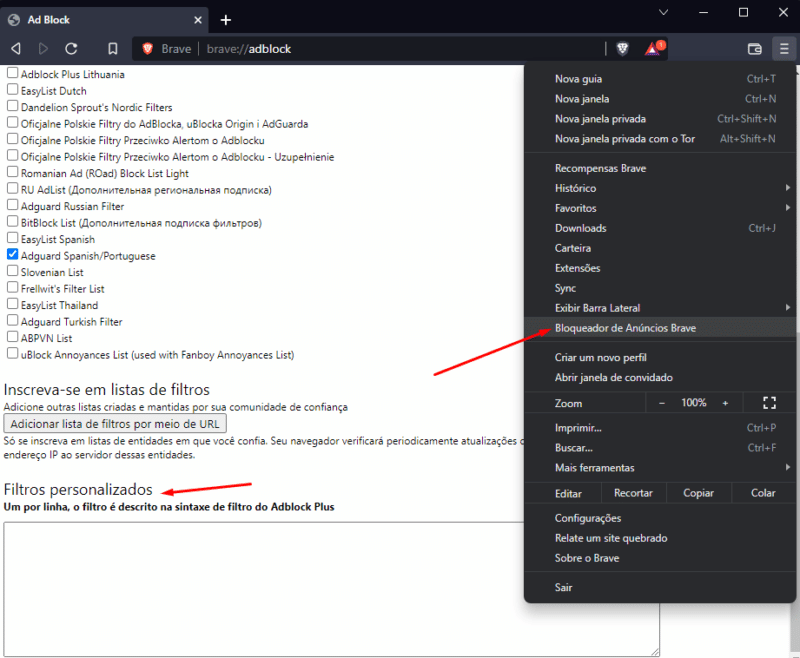
Task: Choose Nova janela menu entry
Action: 660,99
